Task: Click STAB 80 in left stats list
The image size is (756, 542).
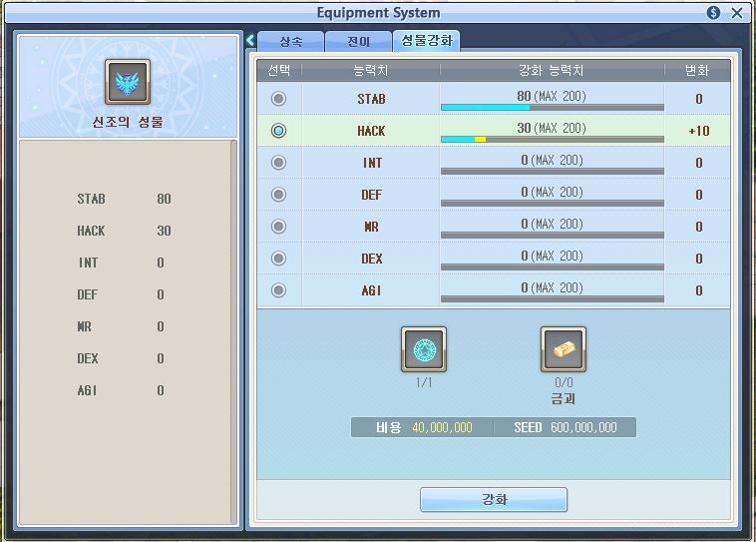Action: (x=124, y=199)
